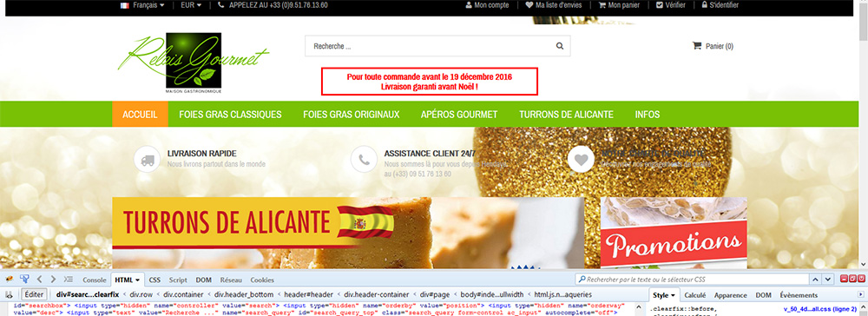This screenshot has width=868, height=316.
Task: Open v_50_4d...all.css (ligne 2) source link
Action: [x=820, y=309]
